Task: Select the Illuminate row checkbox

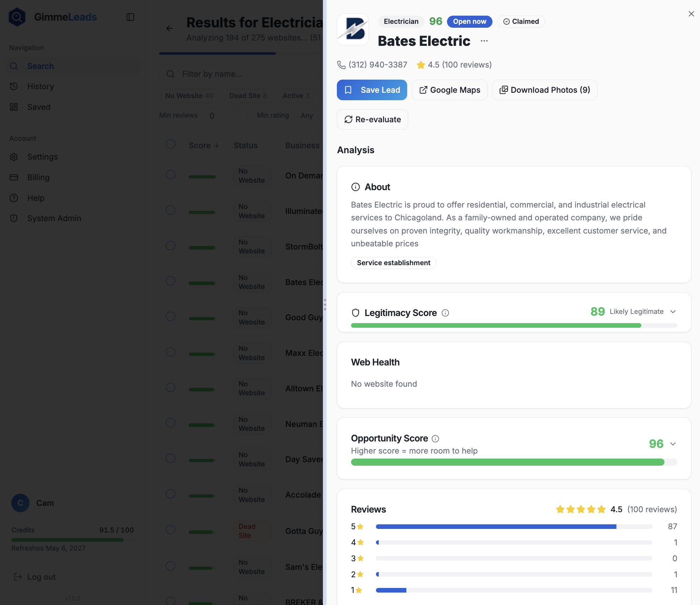Action: [171, 210]
